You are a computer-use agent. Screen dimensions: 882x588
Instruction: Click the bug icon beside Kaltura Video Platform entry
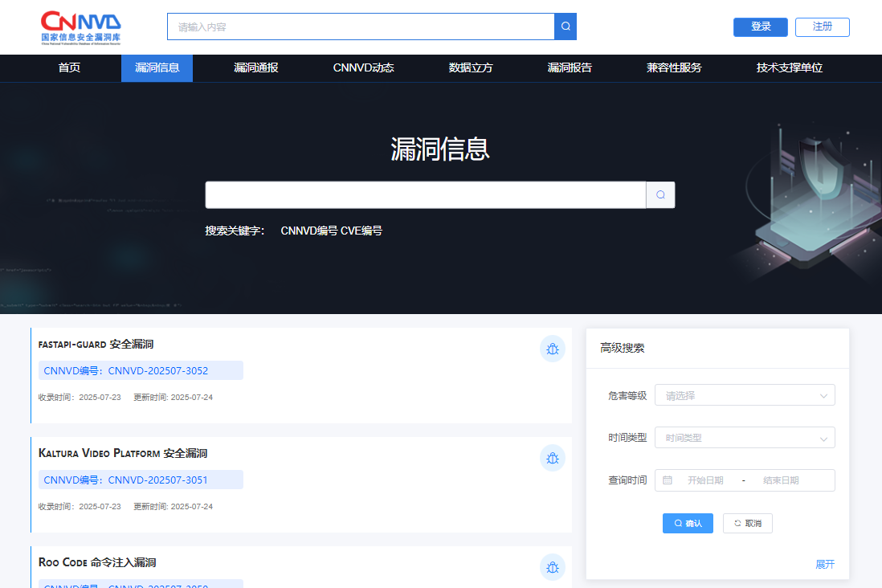point(552,458)
